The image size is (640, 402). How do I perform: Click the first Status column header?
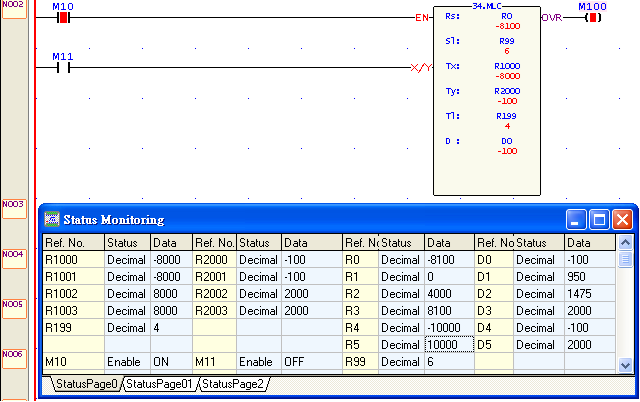(127, 242)
